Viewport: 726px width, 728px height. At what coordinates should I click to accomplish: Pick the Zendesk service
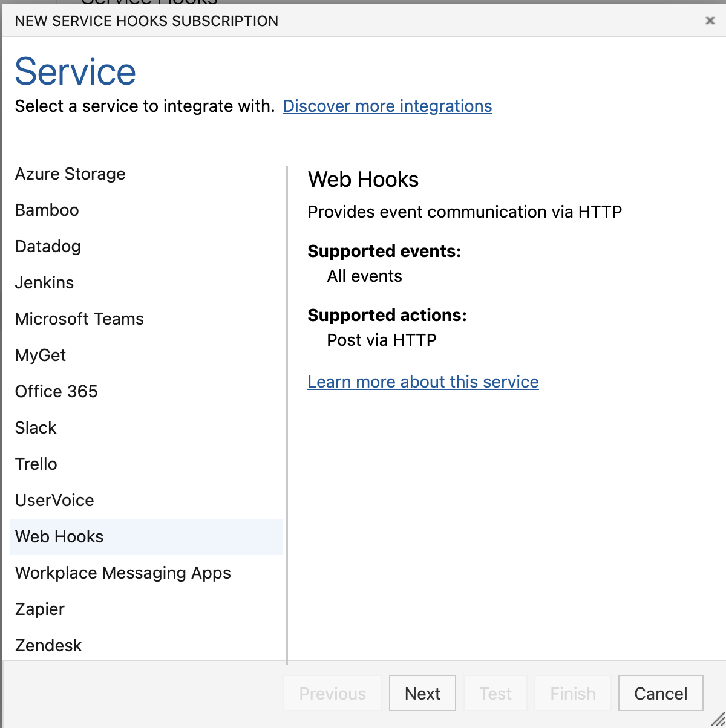point(146,646)
